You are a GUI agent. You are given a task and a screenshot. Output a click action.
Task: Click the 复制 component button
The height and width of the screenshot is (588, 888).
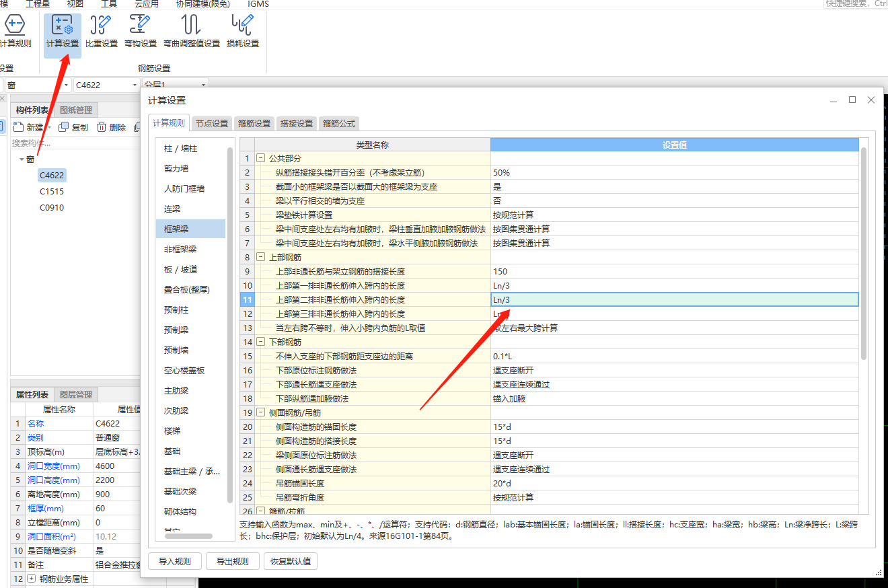pyautogui.click(x=73, y=127)
